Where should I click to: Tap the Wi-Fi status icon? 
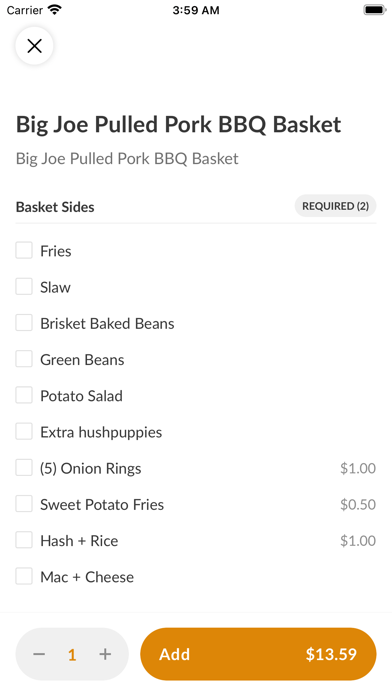tap(55, 10)
